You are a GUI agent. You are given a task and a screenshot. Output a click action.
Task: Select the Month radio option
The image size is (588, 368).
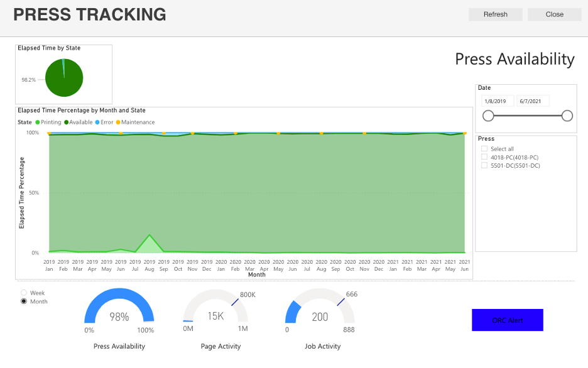pos(24,301)
